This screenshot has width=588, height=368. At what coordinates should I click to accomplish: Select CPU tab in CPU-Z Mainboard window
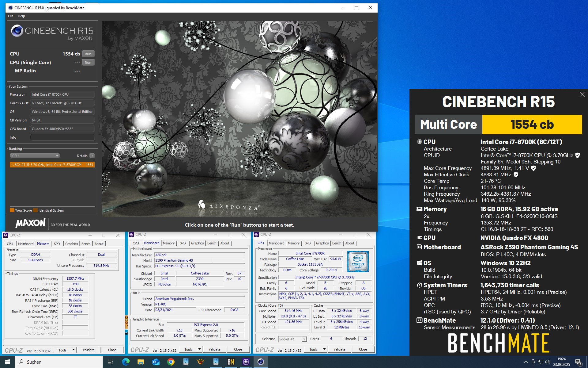tap(136, 243)
